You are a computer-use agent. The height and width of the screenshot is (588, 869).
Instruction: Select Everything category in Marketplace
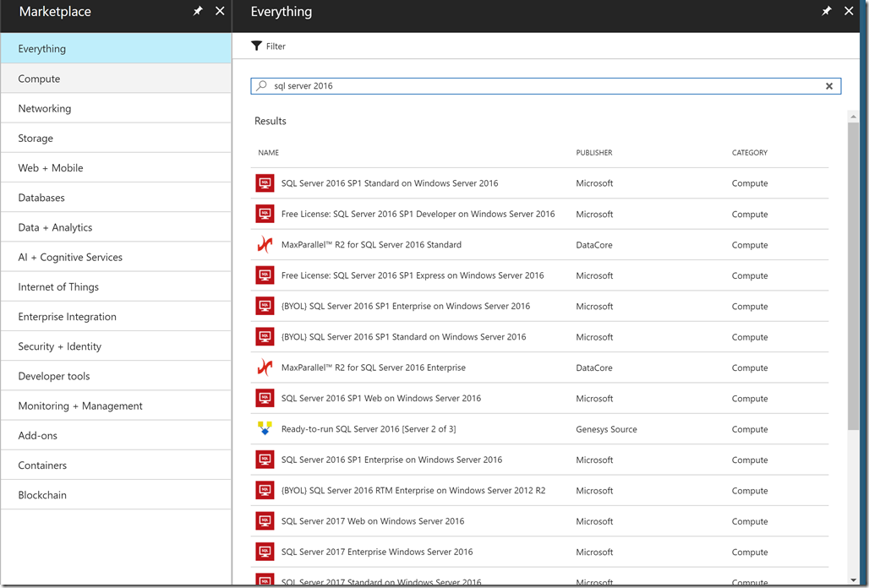[116, 48]
